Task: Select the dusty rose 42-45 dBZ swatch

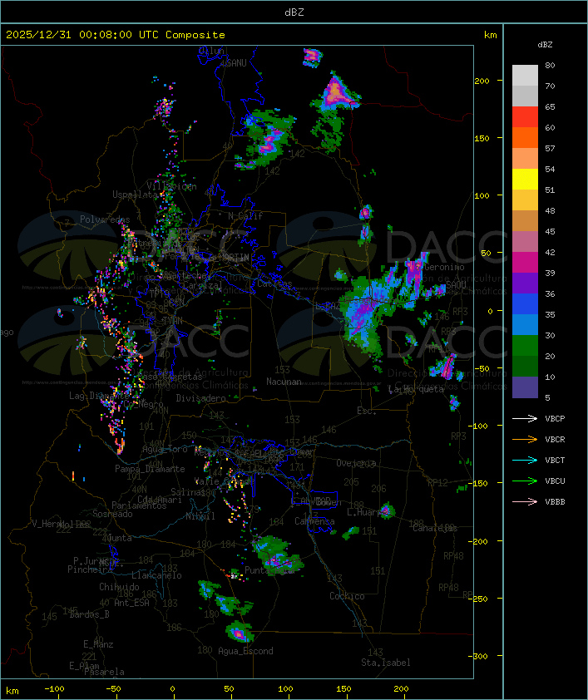Action: (x=525, y=242)
